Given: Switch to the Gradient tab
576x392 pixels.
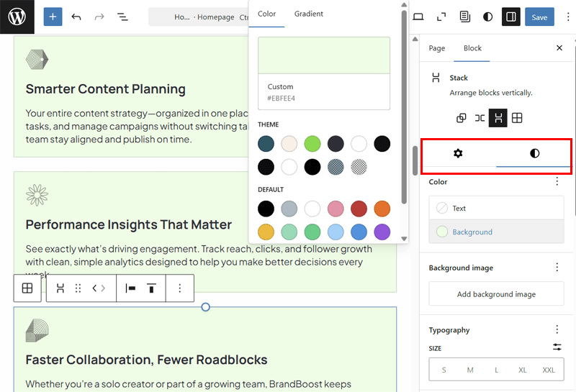Looking at the screenshot, I should click(x=308, y=14).
